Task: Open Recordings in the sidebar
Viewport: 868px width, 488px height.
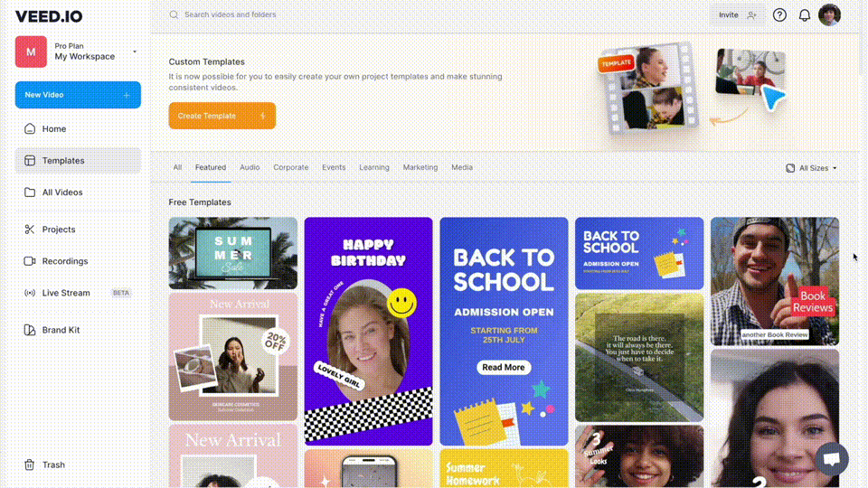Action: [x=78, y=261]
